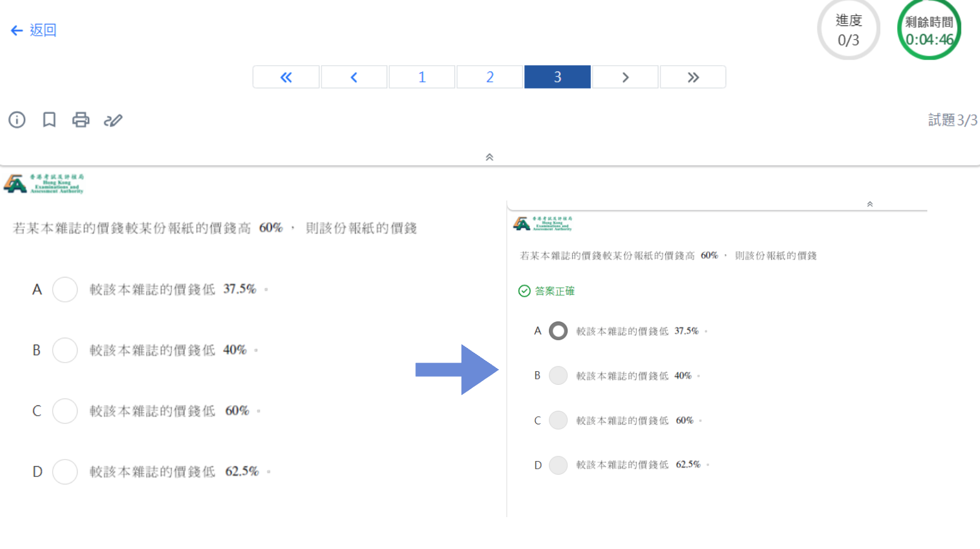Jump to last question with double-right arrow

coord(693,77)
